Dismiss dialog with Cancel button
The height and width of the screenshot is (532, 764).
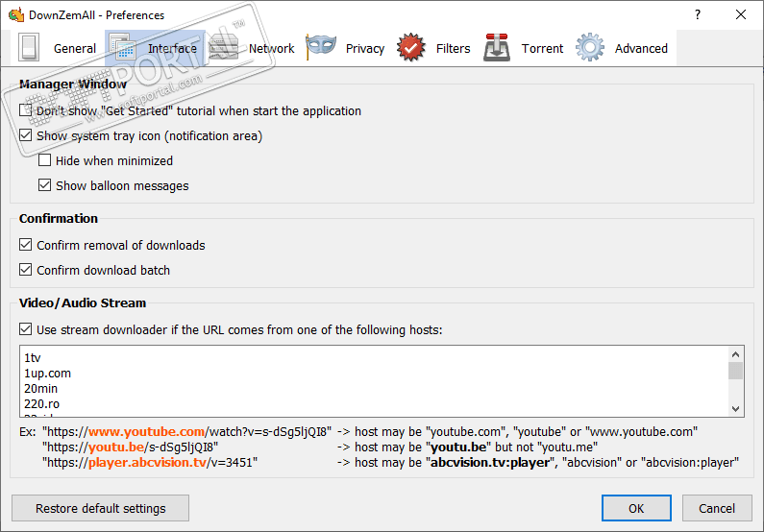pyautogui.click(x=717, y=508)
